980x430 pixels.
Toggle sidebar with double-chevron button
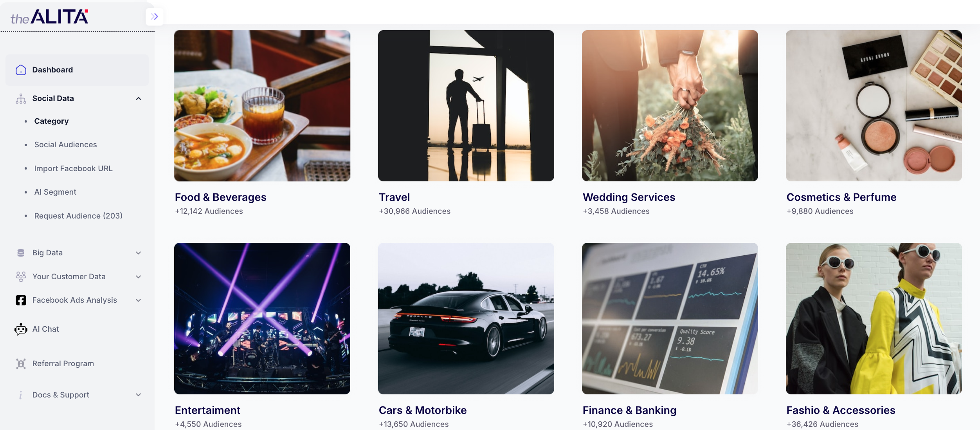[x=155, y=16]
